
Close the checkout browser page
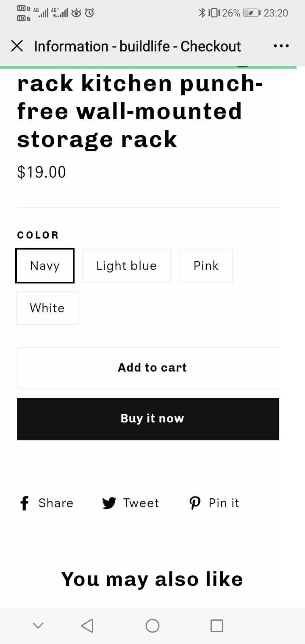point(17,46)
